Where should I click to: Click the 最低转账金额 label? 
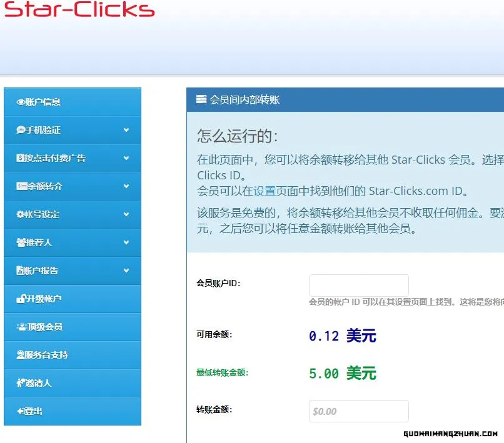pos(223,372)
